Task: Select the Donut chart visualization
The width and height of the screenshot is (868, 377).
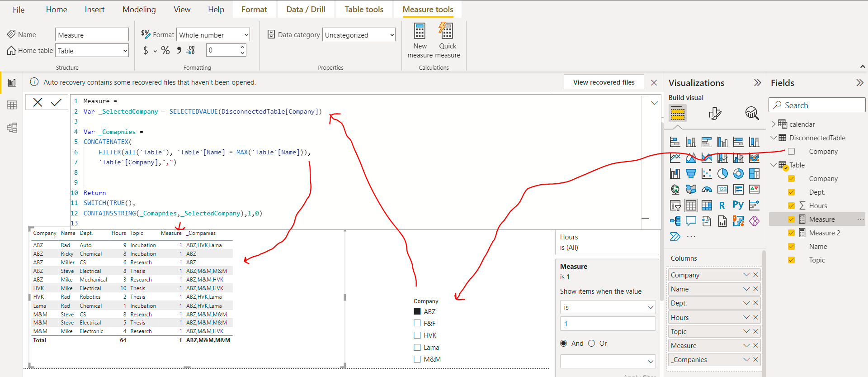Action: point(738,174)
